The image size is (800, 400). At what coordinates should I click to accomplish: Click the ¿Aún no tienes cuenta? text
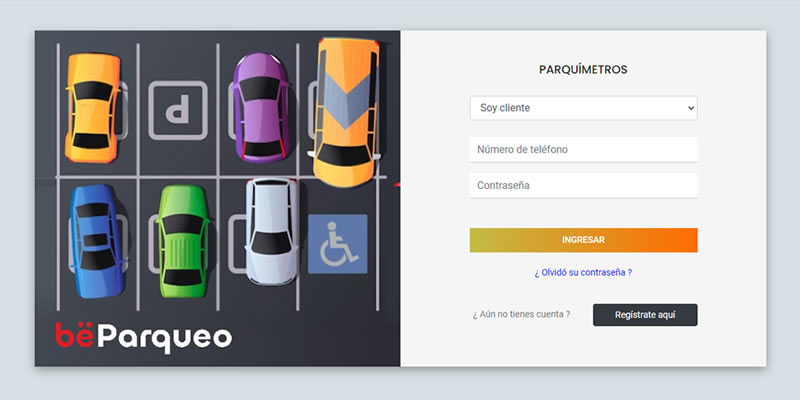(521, 315)
